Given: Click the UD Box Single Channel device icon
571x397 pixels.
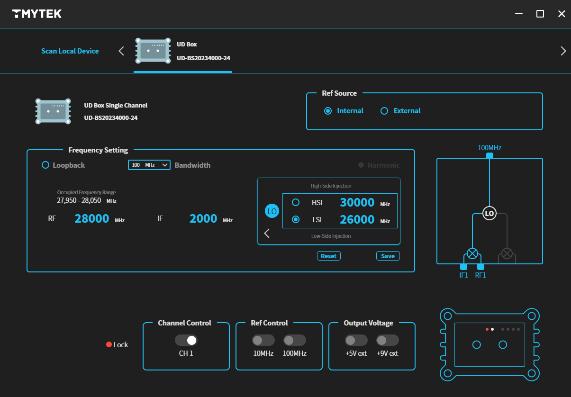Looking at the screenshot, I should 53,111.
